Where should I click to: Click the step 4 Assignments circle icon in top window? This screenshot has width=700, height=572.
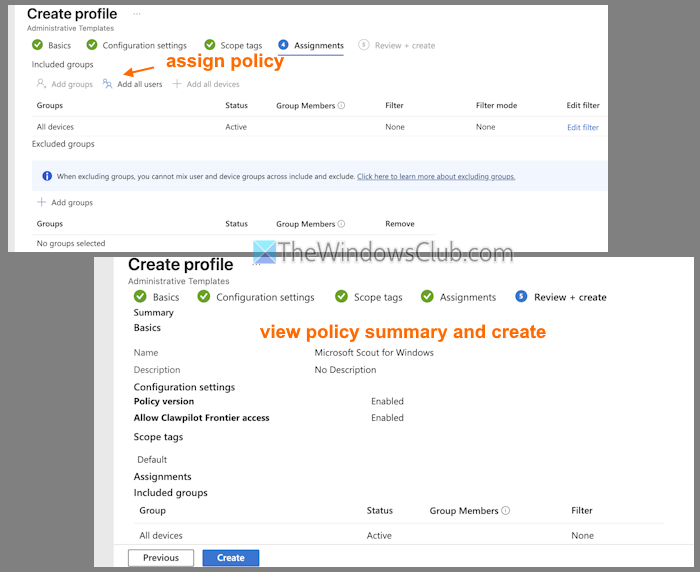pos(283,45)
